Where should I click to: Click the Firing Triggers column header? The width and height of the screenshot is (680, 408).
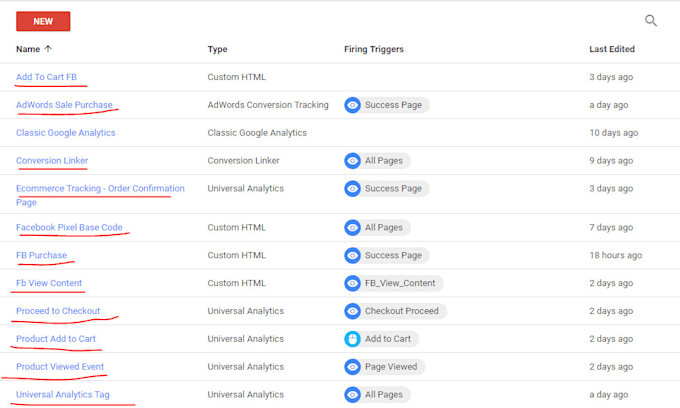point(373,49)
